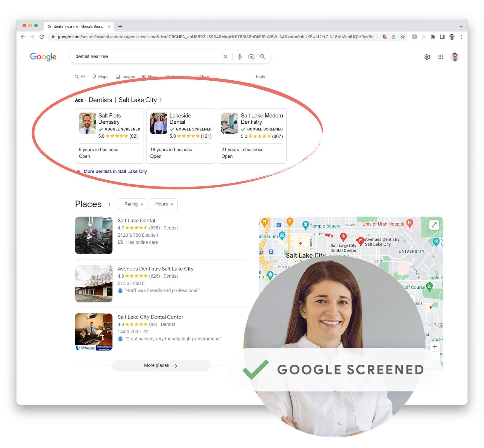Open the Chrome browser menu
Viewport: 484px width, 448px height.
[x=461, y=37]
